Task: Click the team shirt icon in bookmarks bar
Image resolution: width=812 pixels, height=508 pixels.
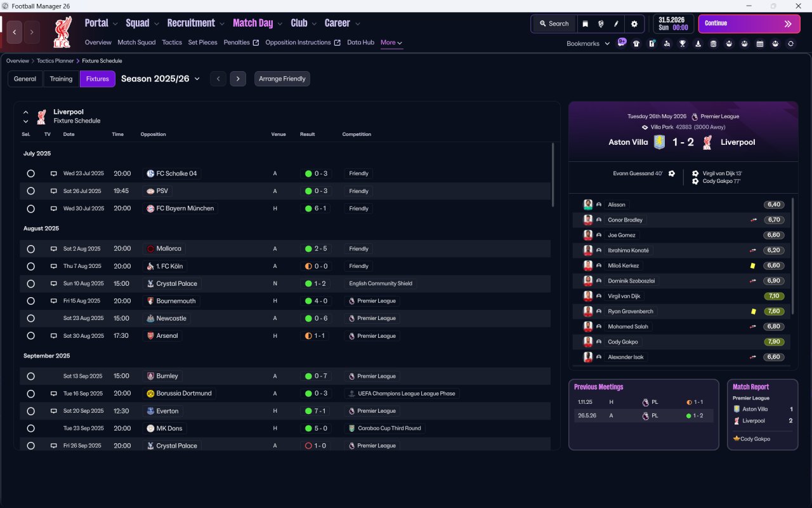Action: (636, 44)
